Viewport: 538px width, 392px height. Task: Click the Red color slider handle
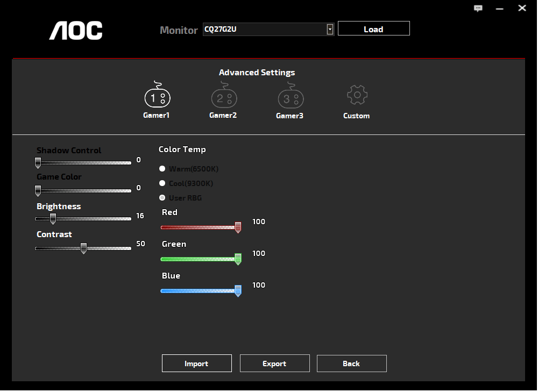tap(238, 227)
